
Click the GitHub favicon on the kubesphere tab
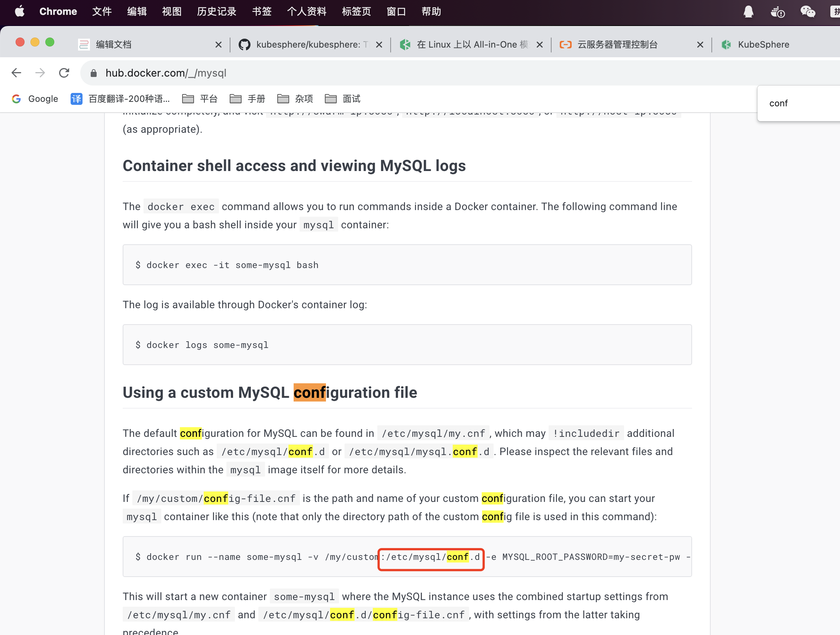(244, 45)
